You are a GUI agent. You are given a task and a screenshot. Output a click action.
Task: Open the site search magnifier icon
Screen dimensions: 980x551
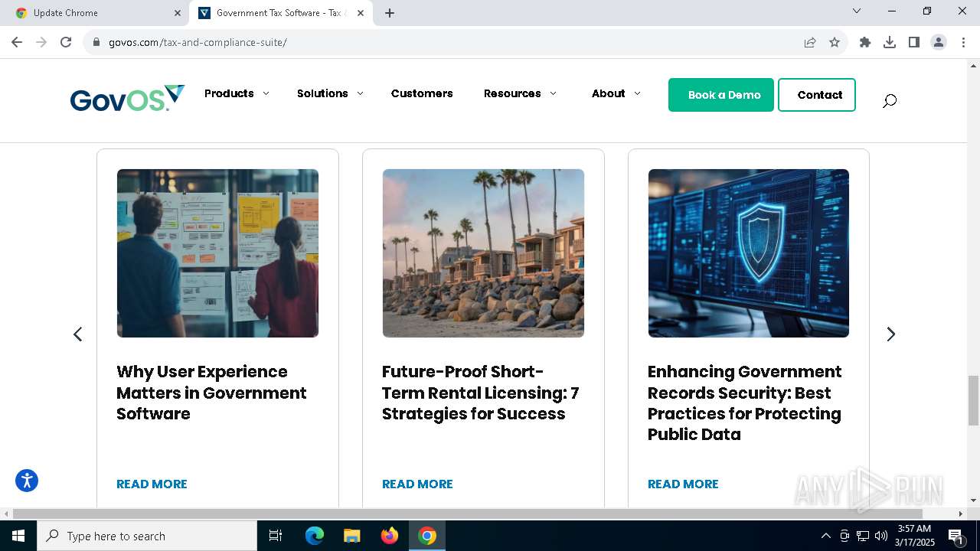(889, 100)
